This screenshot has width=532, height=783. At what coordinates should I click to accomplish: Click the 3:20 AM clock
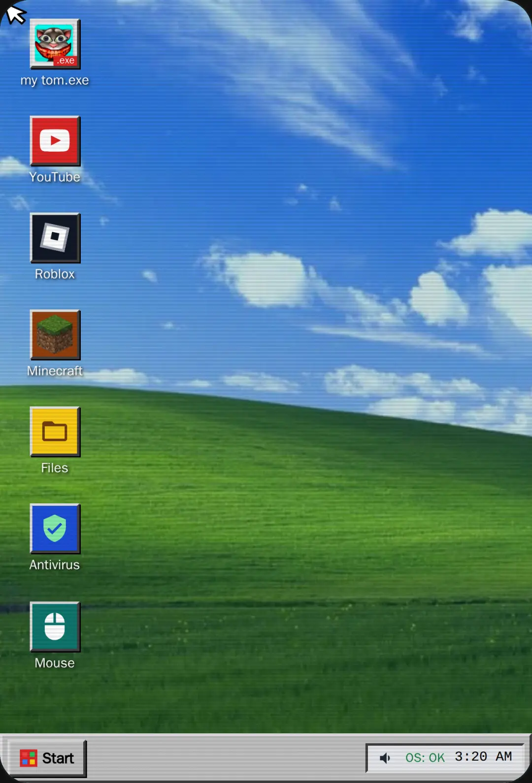tap(483, 756)
